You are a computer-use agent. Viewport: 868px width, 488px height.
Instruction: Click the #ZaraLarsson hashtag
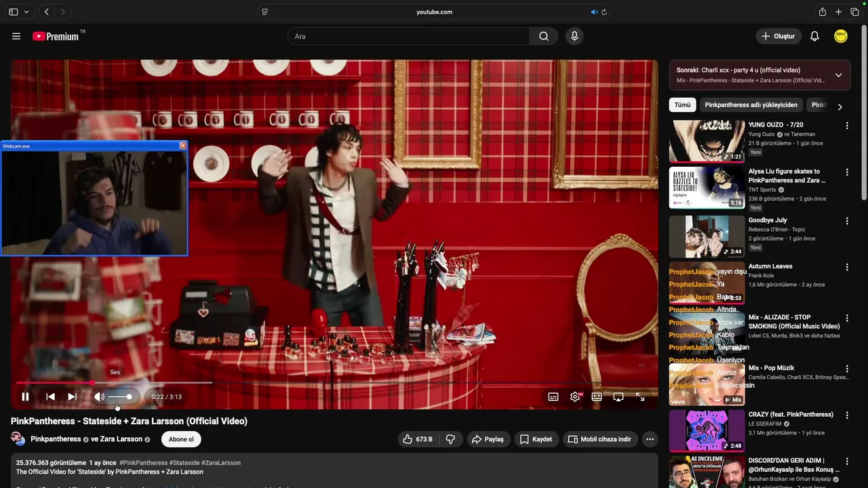(221, 463)
